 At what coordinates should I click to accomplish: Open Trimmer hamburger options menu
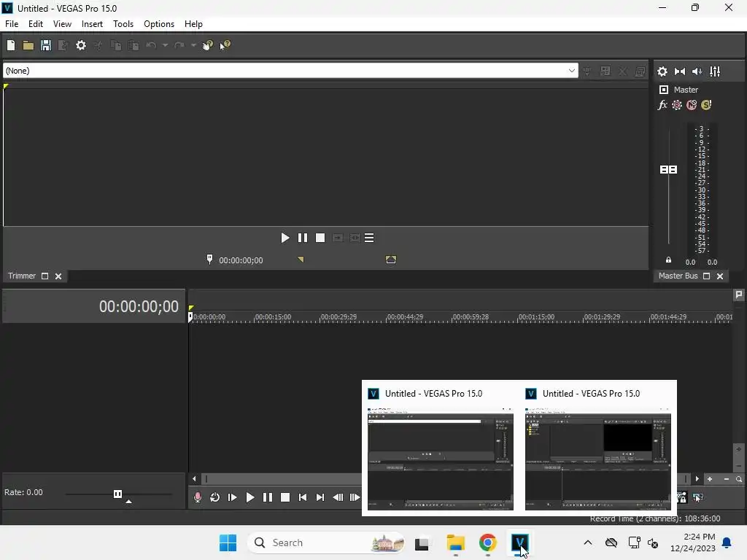pyautogui.click(x=369, y=238)
